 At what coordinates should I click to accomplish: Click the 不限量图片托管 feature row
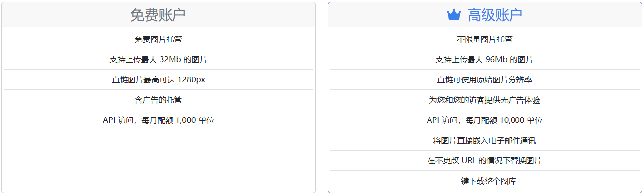click(x=485, y=39)
